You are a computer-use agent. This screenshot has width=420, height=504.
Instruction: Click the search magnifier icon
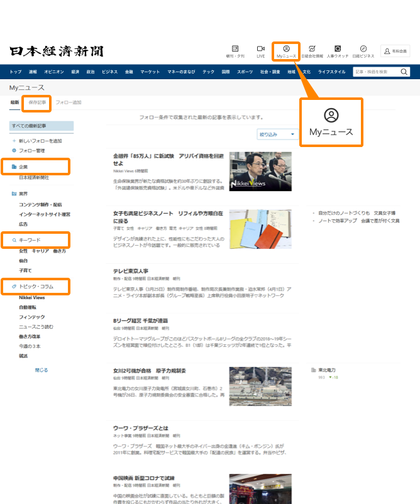click(x=404, y=72)
